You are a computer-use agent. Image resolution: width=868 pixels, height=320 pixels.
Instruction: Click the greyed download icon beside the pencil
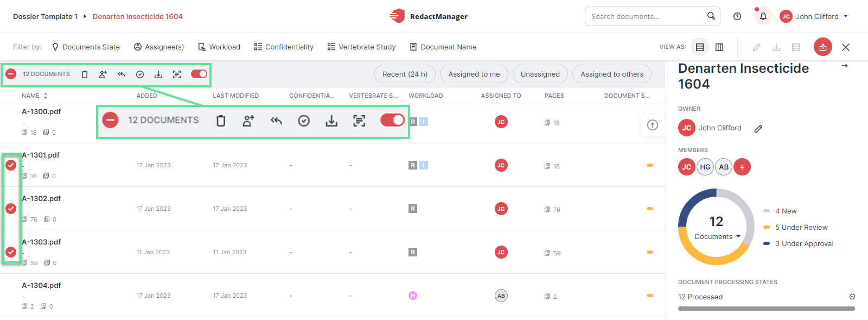(776, 47)
